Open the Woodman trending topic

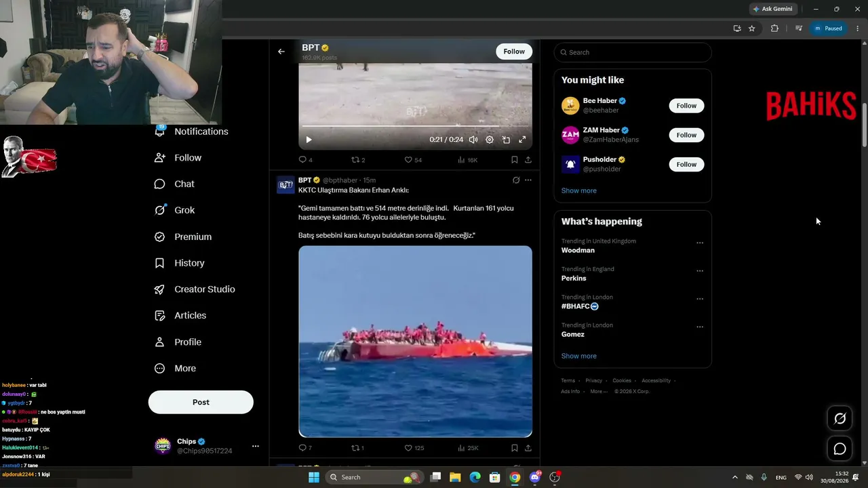(x=578, y=250)
